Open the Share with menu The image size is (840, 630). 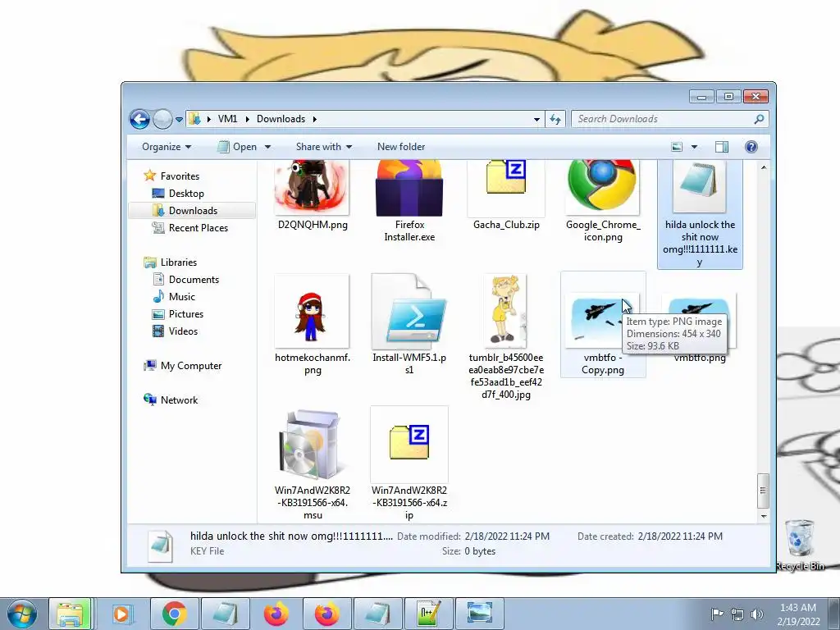[x=323, y=147]
